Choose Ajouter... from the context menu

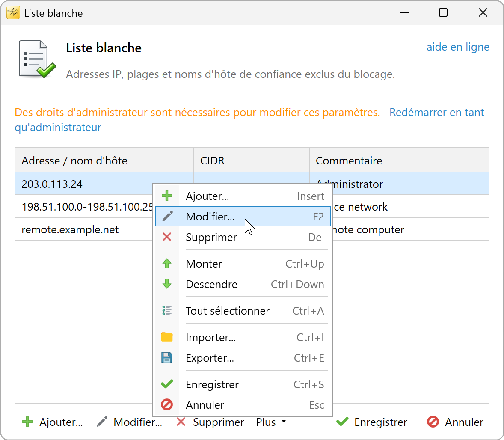tap(243, 196)
